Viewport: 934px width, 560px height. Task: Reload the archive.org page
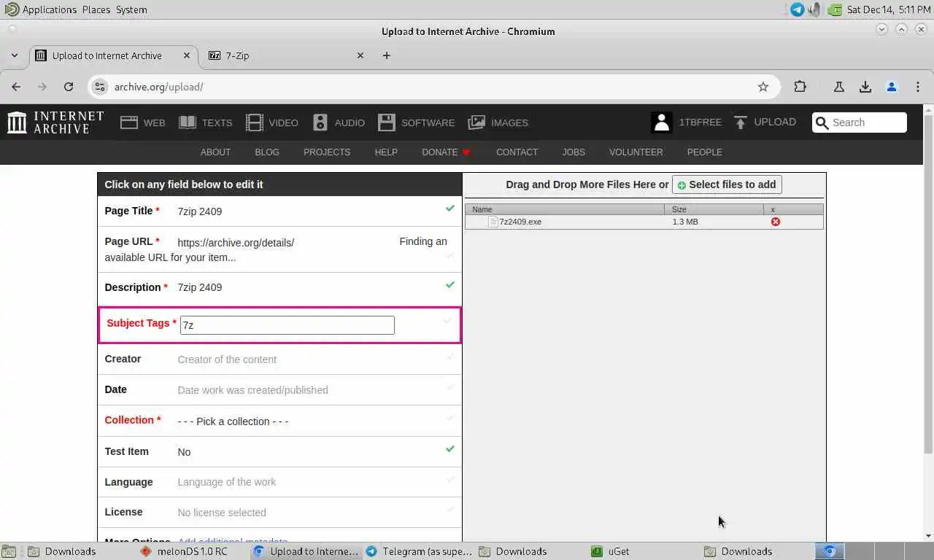click(69, 87)
